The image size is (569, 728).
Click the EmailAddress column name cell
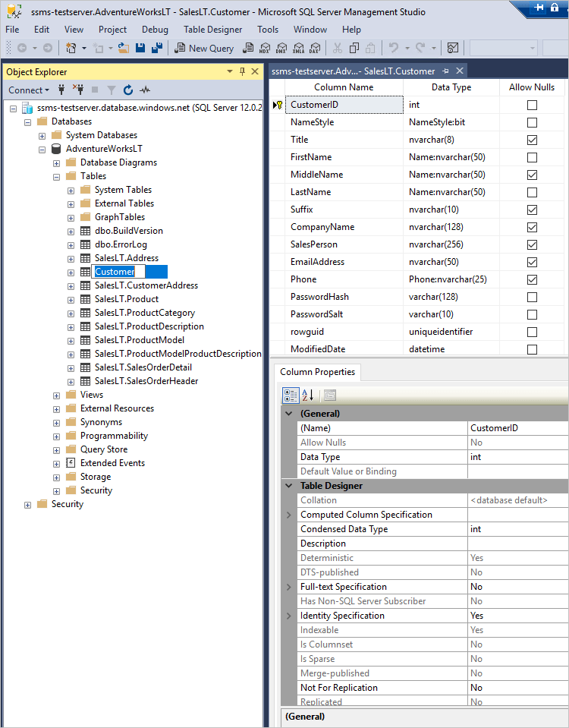click(x=344, y=262)
